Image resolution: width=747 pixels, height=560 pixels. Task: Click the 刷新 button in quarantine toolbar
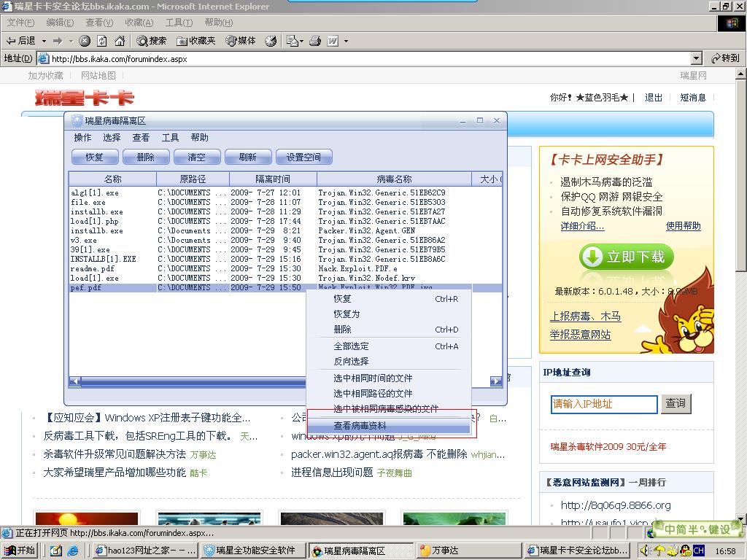click(248, 157)
